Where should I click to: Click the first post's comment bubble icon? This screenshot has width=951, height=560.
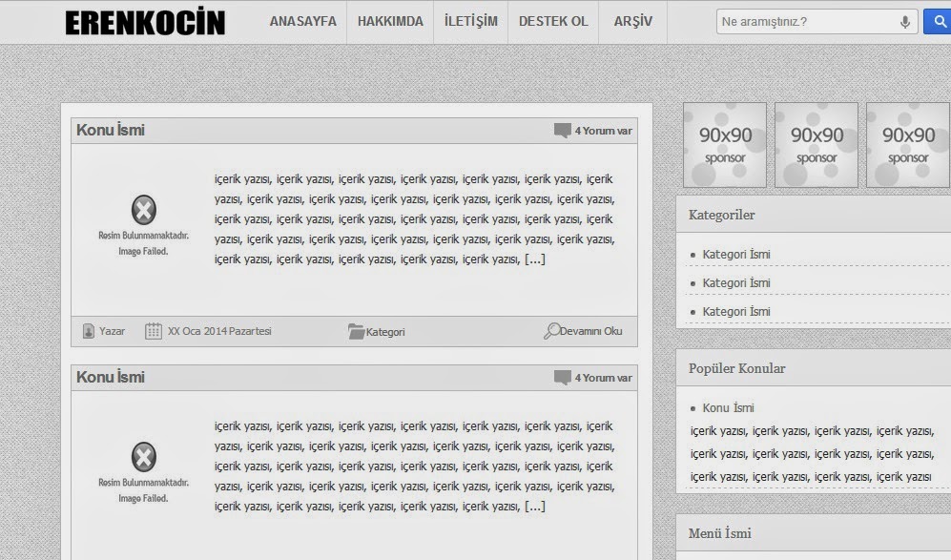pyautogui.click(x=562, y=131)
